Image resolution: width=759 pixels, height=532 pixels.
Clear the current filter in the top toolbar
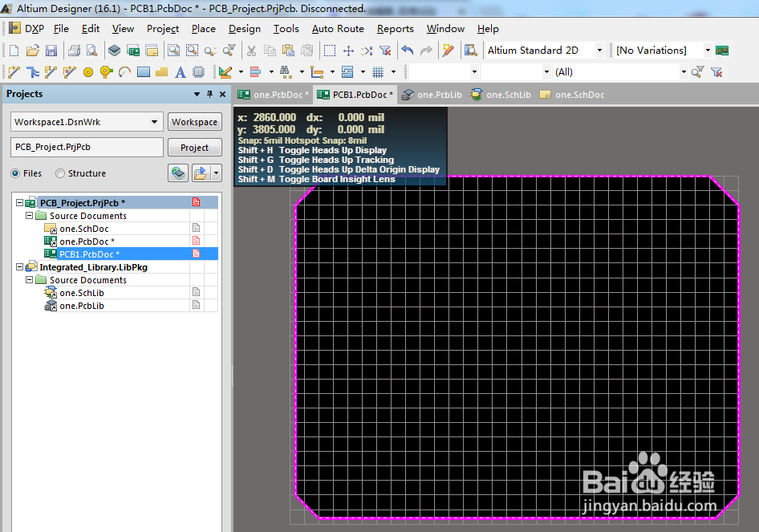tap(385, 51)
